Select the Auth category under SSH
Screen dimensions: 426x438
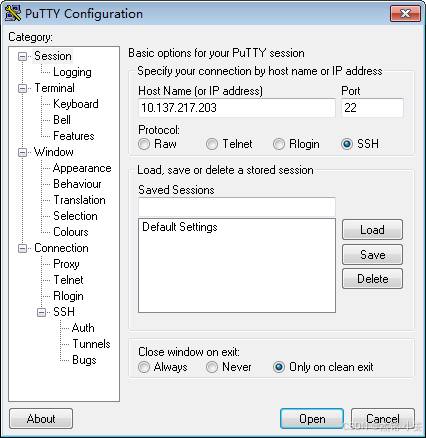tap(83, 328)
